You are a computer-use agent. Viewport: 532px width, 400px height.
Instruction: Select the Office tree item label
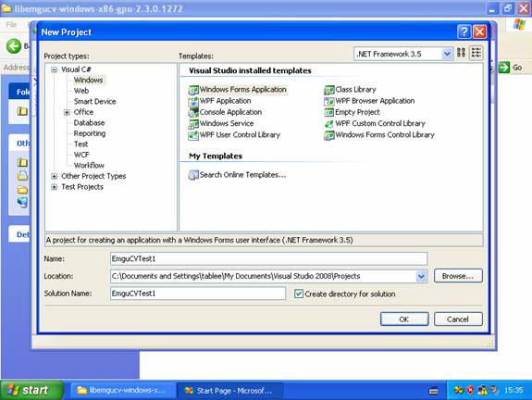pos(83,112)
